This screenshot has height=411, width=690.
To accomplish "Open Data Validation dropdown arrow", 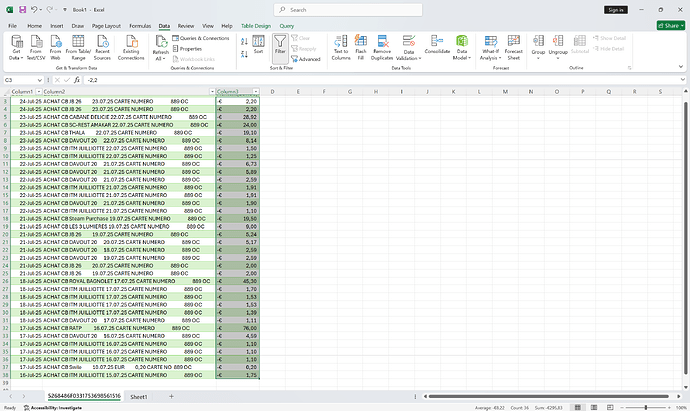I will pos(419,59).
